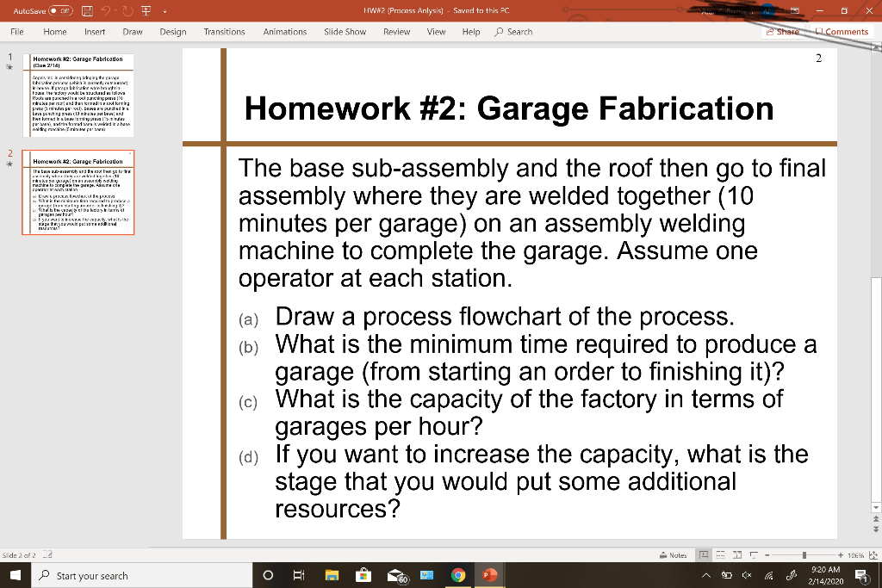Go to previous slide double-arrow button
This screenshot has height=588, width=882.
pos(876,520)
